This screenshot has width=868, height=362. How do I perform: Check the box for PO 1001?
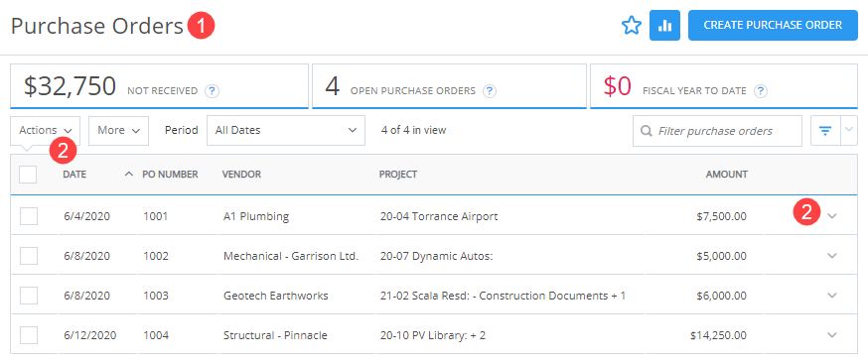[29, 216]
